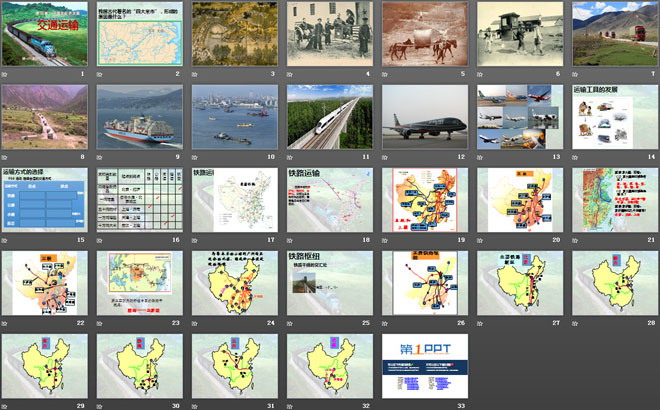Image resolution: width=660 pixels, height=410 pixels.
Task: Select slide 12 showing the dark airplane
Action: 425,117
